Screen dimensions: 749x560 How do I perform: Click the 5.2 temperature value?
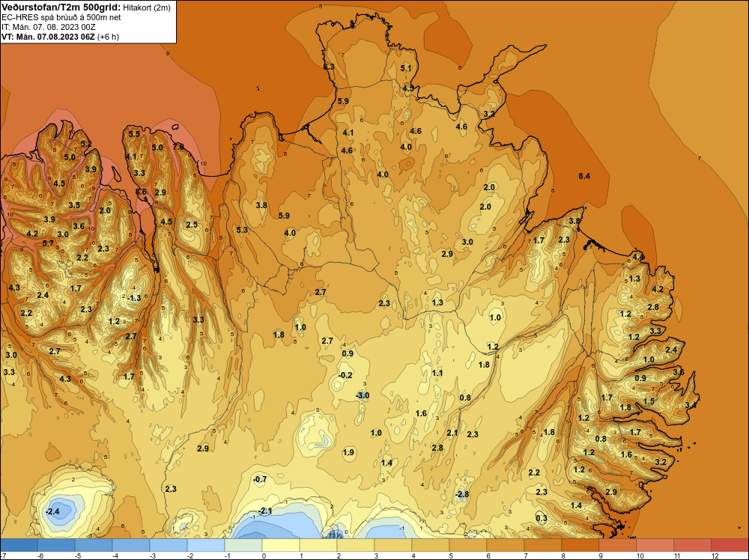(x=86, y=144)
